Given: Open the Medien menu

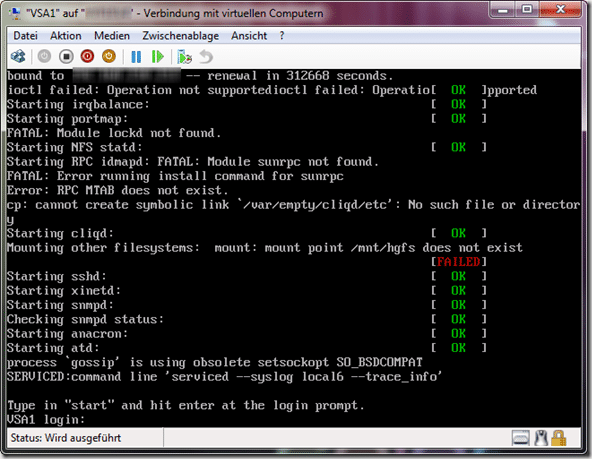Looking at the screenshot, I should pyautogui.click(x=112, y=36).
